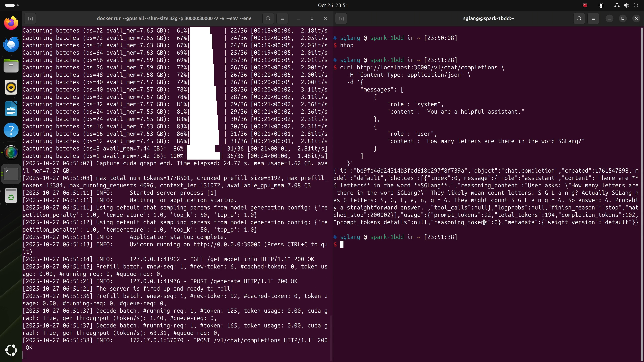Click the red recording indicator in top bar
The width and height of the screenshot is (644, 362).
[x=585, y=5]
